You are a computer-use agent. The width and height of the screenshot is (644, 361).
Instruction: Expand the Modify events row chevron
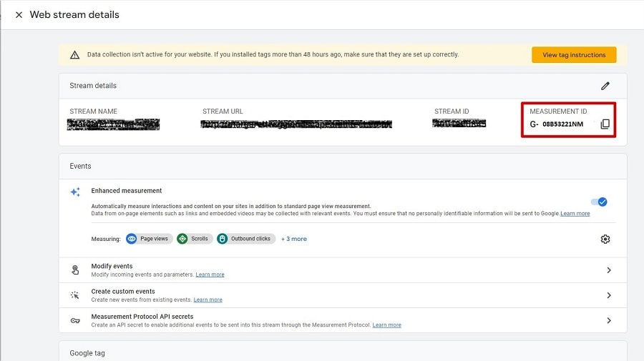[x=609, y=270]
